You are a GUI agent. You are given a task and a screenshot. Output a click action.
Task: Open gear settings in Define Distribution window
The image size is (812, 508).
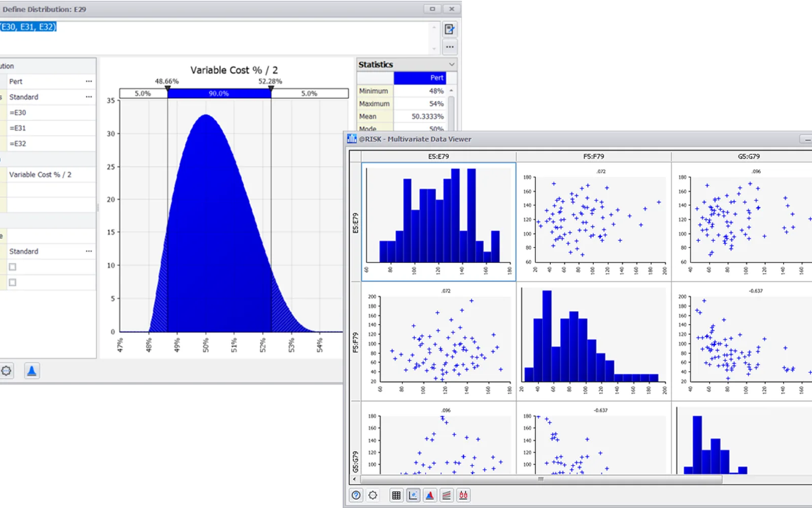6,371
